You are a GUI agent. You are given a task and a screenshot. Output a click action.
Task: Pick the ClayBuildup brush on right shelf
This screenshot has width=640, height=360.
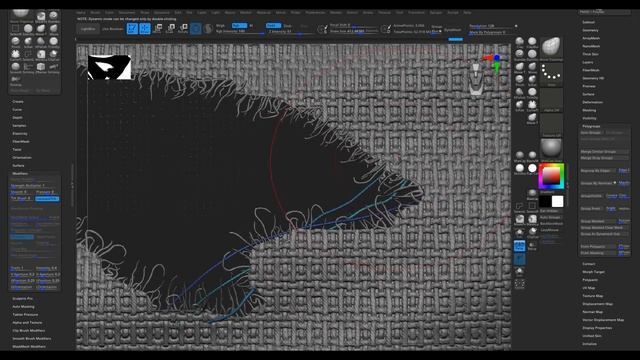point(532,42)
